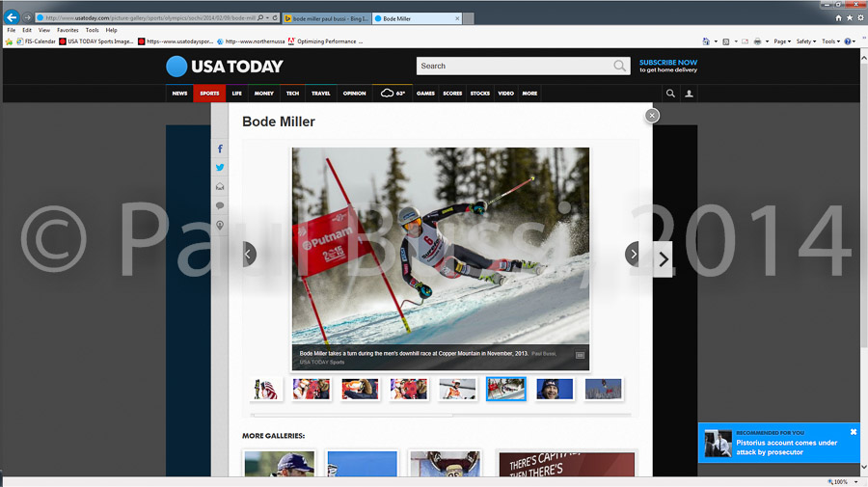Open the TRAVEL section
The width and height of the screenshot is (868, 487).
tap(320, 94)
